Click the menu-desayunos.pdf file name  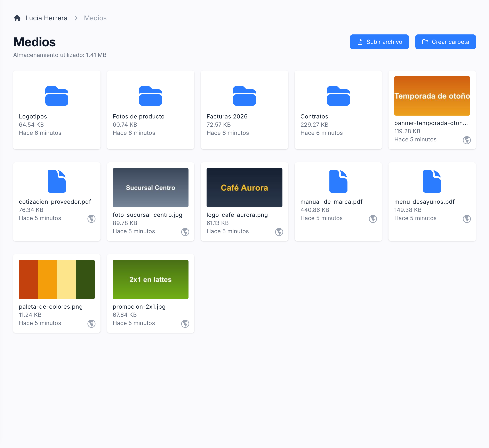tap(424, 202)
